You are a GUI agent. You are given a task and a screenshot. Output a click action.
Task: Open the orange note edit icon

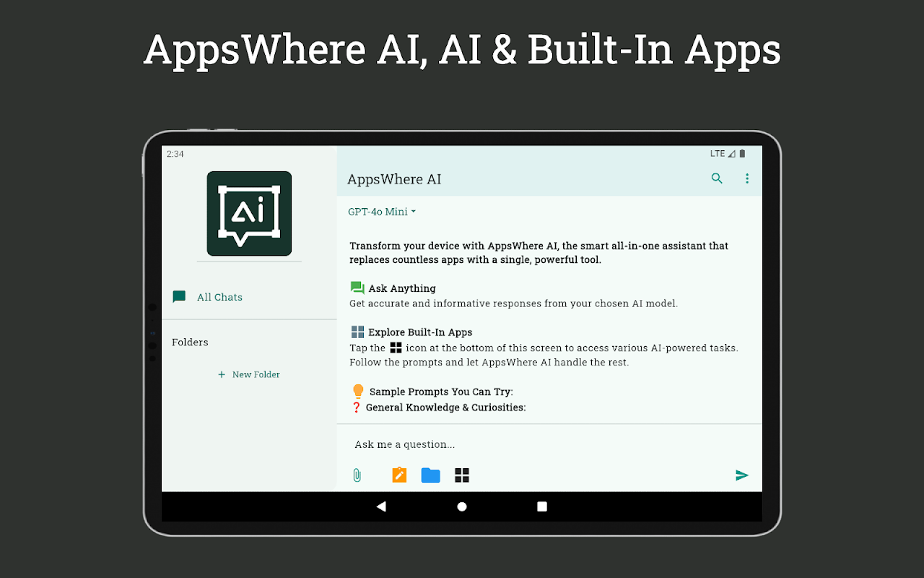point(399,475)
